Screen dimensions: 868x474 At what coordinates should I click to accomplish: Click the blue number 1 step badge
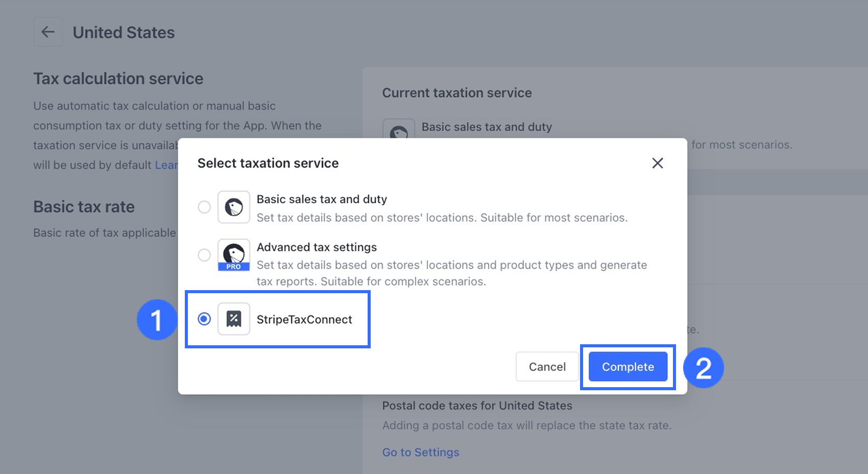157,320
